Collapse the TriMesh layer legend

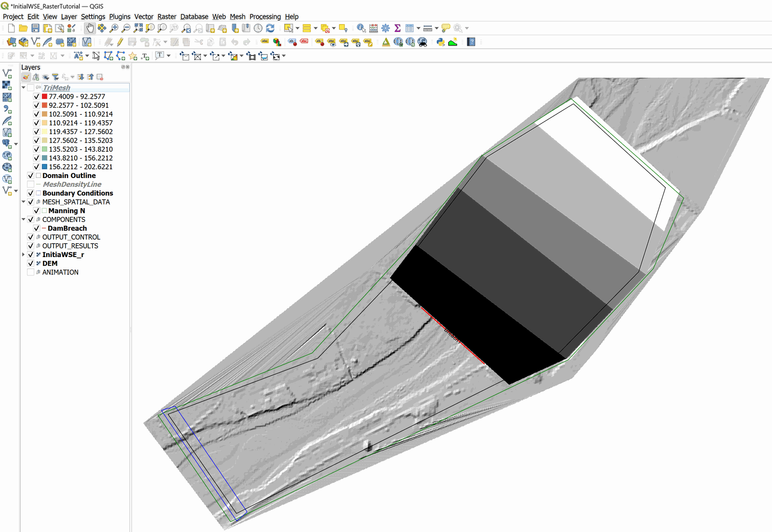[x=23, y=88]
